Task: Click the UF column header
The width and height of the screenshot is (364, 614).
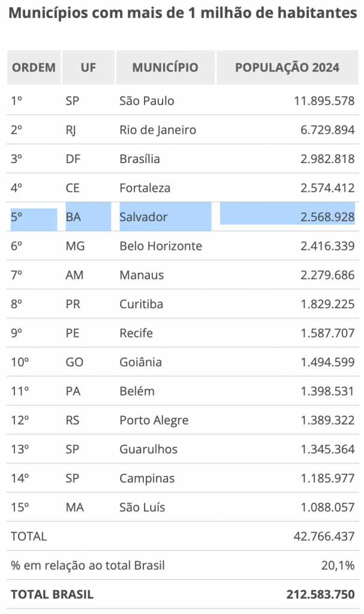Action: pos(88,67)
